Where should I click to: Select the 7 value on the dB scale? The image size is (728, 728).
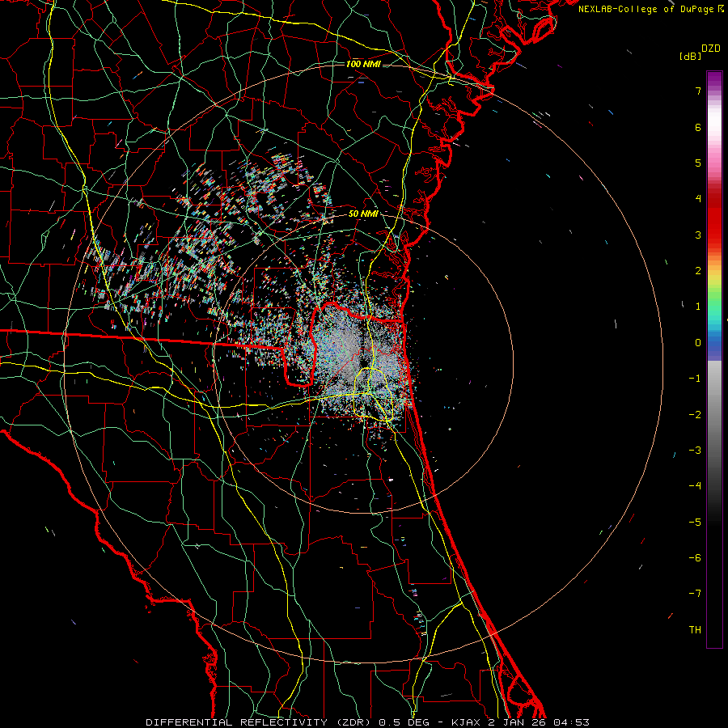698,91
